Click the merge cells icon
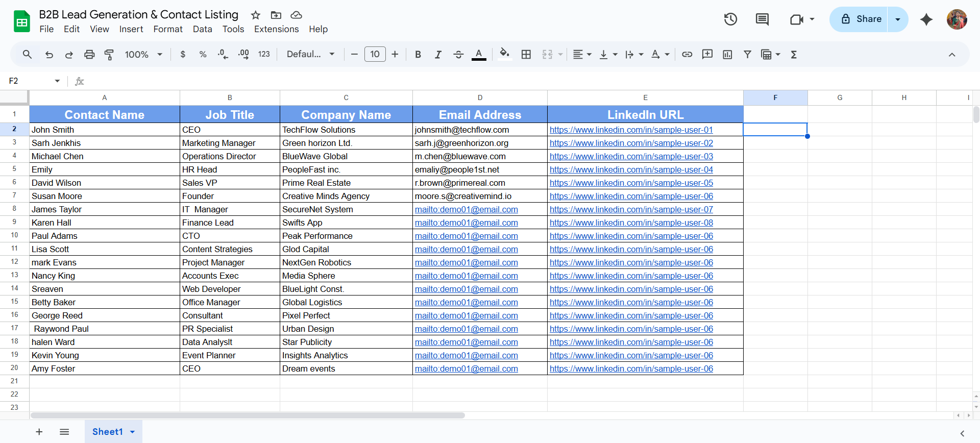 (547, 54)
